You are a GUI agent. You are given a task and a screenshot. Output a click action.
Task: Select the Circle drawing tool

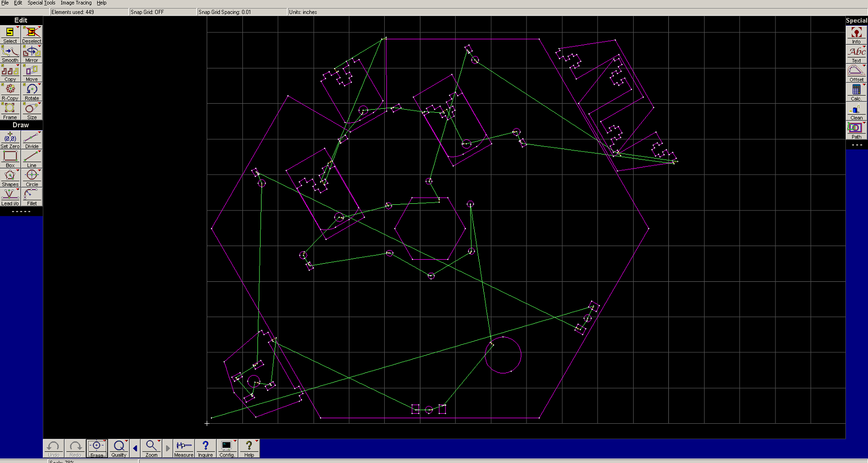click(x=32, y=178)
